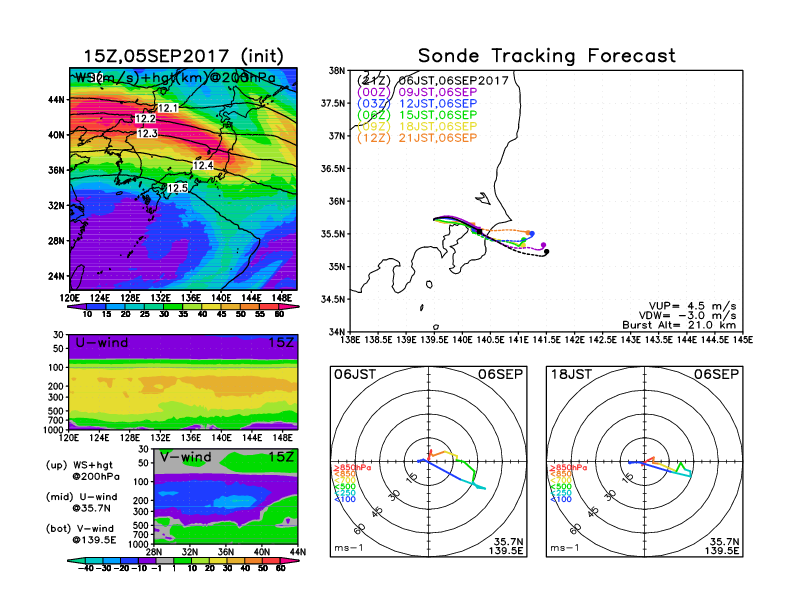Select orange legend entry "(12Z) 21JST,06SEP"
The width and height of the screenshot is (792, 612).
417,138
